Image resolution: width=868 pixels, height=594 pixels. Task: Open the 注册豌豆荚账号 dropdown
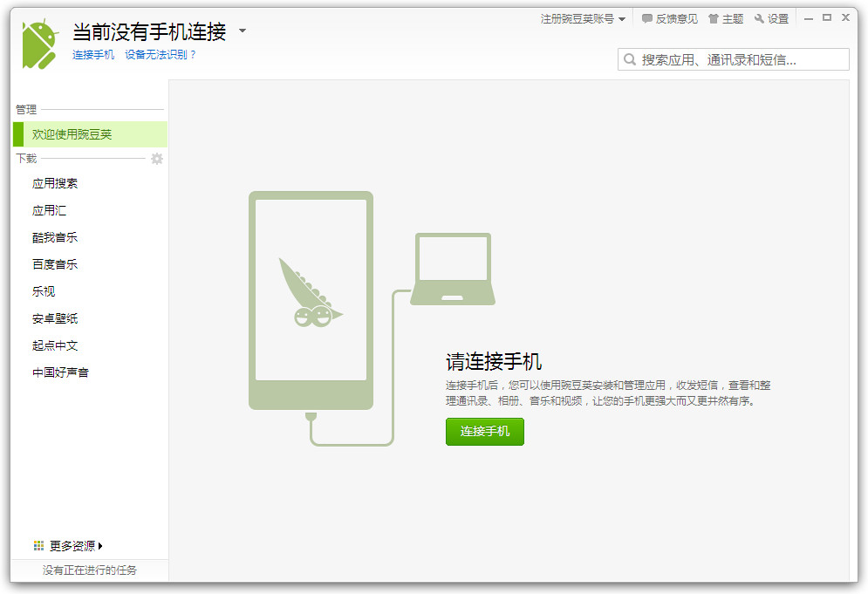tap(583, 19)
